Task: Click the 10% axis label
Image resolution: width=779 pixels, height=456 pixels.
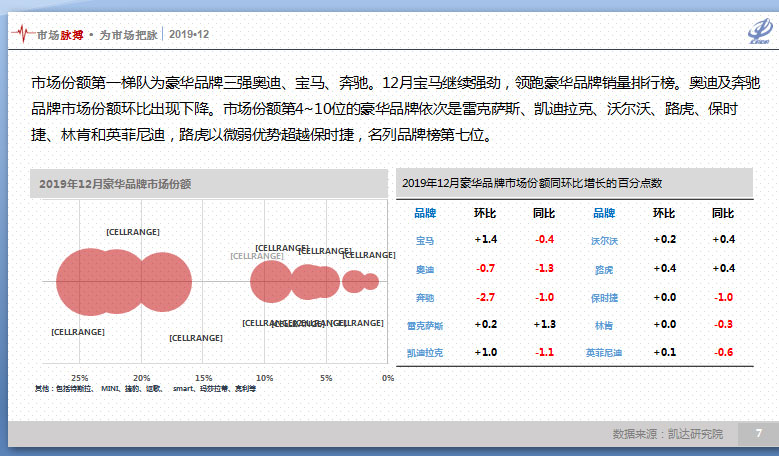Action: tap(264, 378)
